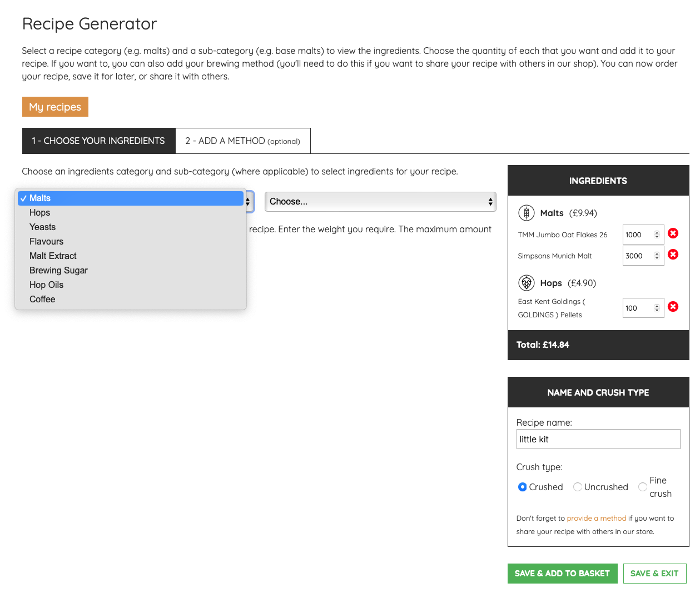The image size is (700, 598).
Task: Delete Simpsons Munich Malt using red X icon
Action: pos(673,255)
